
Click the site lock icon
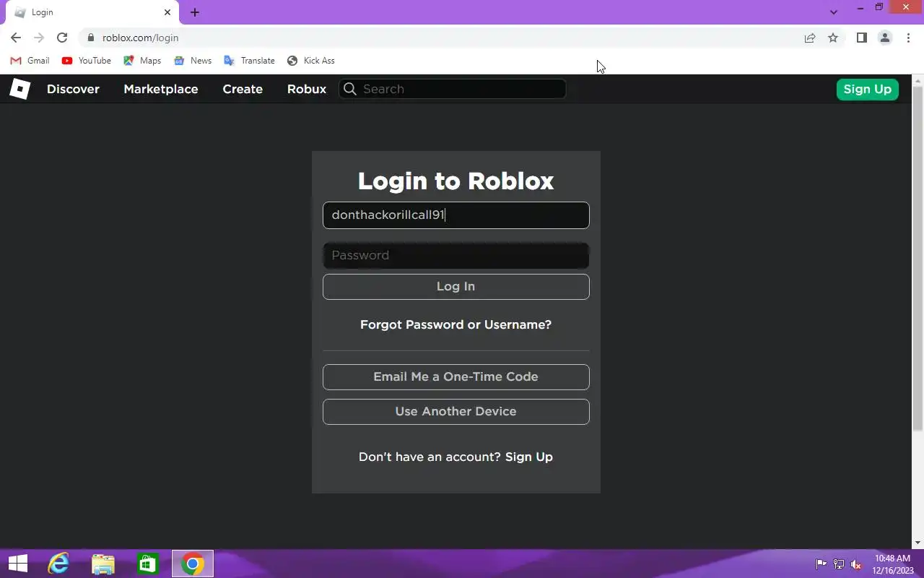(x=90, y=38)
